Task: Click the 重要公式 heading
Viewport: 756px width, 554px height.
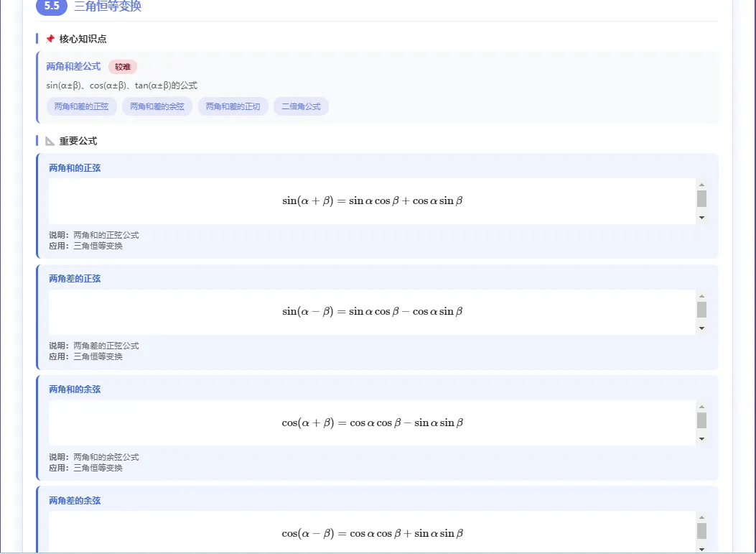Action: [x=78, y=141]
